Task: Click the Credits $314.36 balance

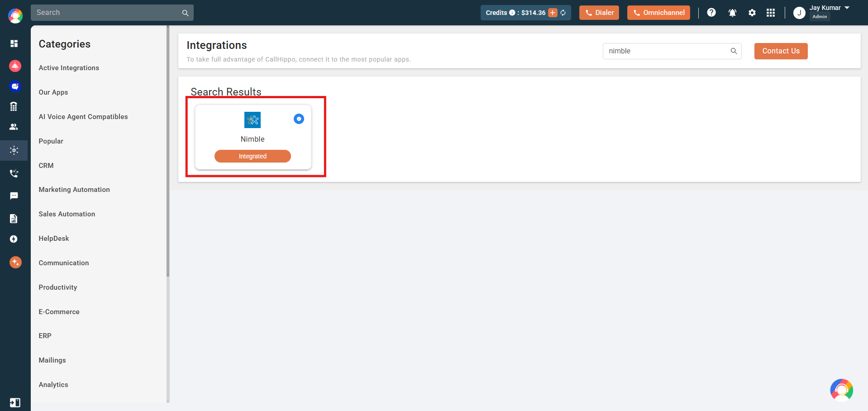Action: (x=533, y=13)
